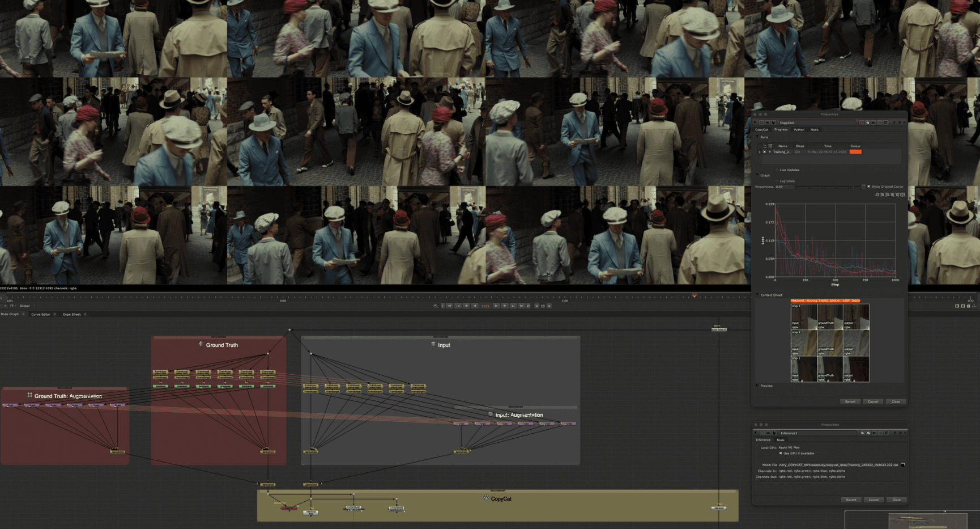
Task: Click Close in CopyCat1 properties
Action: (x=896, y=401)
